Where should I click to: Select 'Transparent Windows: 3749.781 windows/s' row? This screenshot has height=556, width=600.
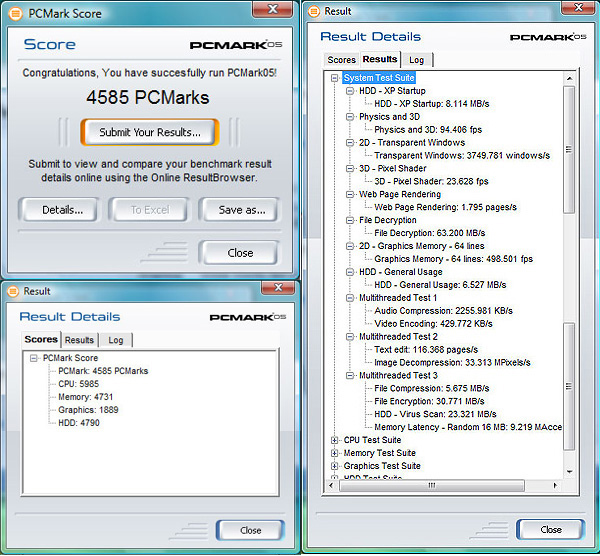point(462,156)
